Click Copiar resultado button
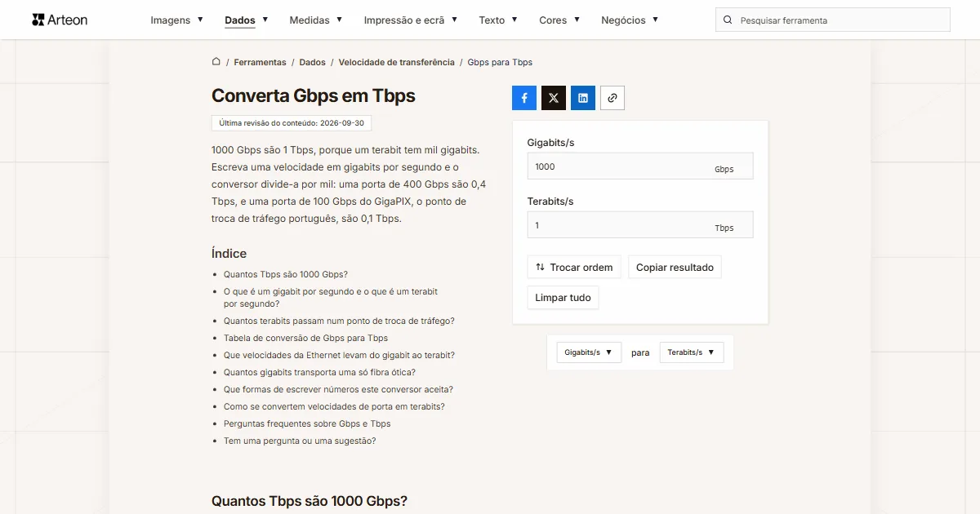This screenshot has height=514, width=980. [675, 268]
